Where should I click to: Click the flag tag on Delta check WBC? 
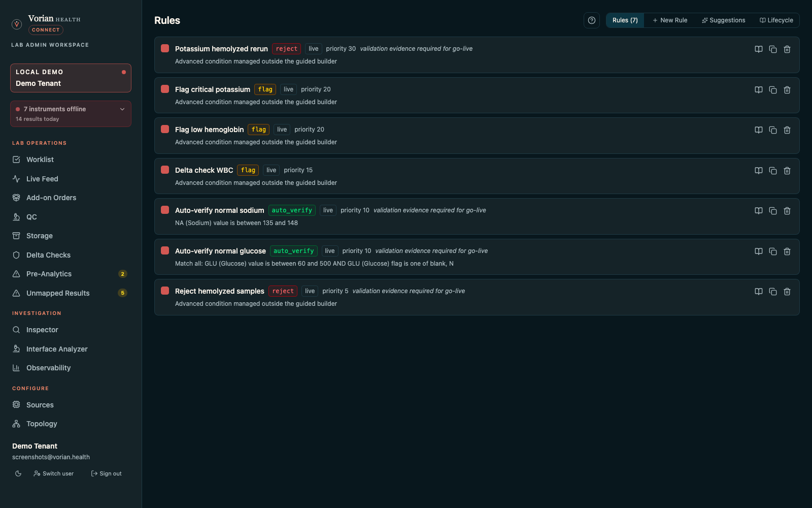(x=248, y=170)
